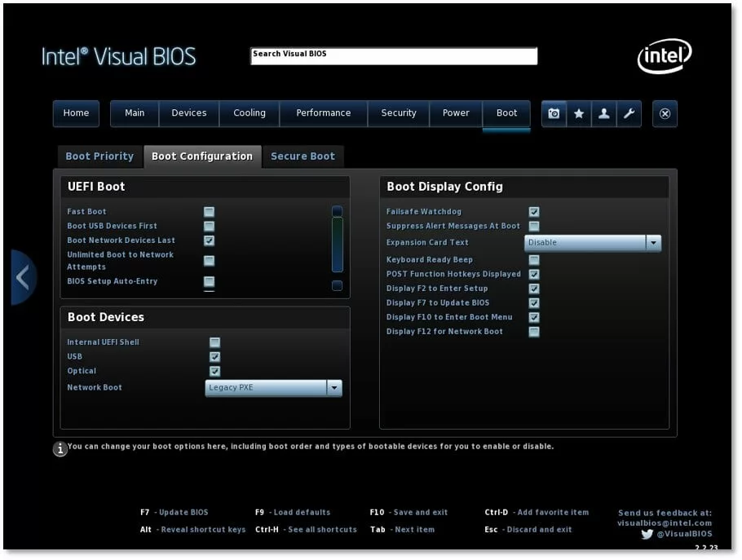Open the Expansion Card Text dropdown
The image size is (742, 560).
652,243
